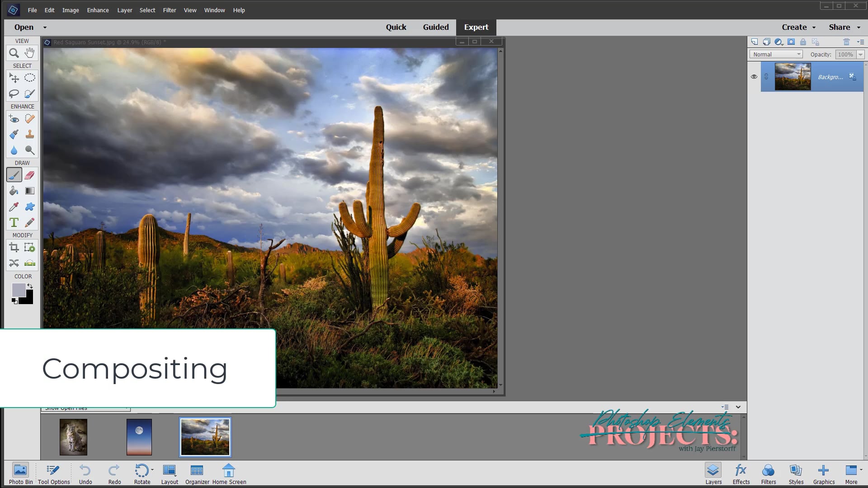Select the Crop tool

(14, 248)
